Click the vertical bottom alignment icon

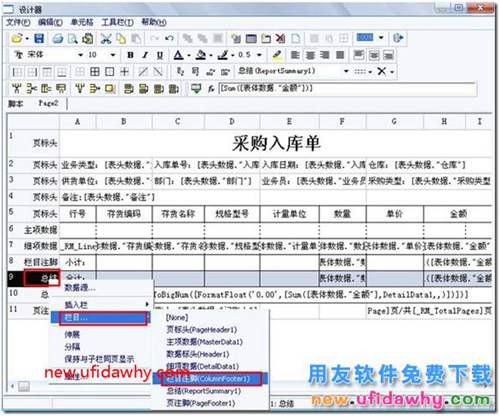click(x=388, y=55)
